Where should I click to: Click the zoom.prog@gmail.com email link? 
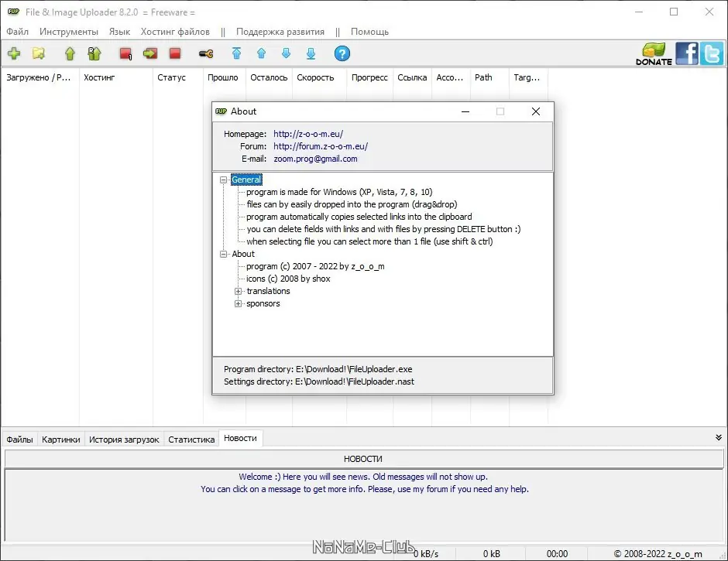point(314,159)
